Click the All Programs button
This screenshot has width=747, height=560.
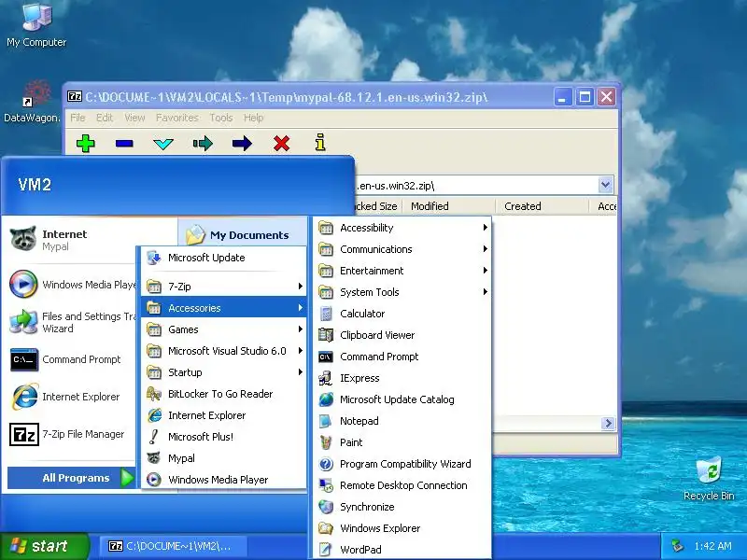coord(72,478)
